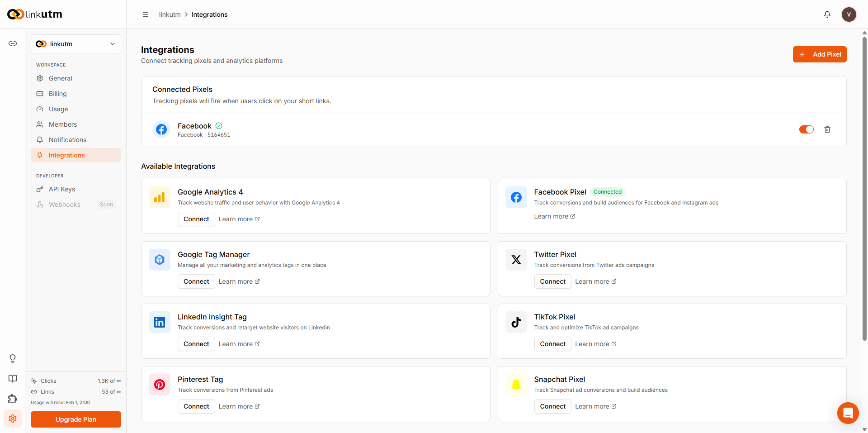This screenshot has height=433, width=868.
Task: Click the page vertical scrollbar thumb
Action: pyautogui.click(x=864, y=188)
